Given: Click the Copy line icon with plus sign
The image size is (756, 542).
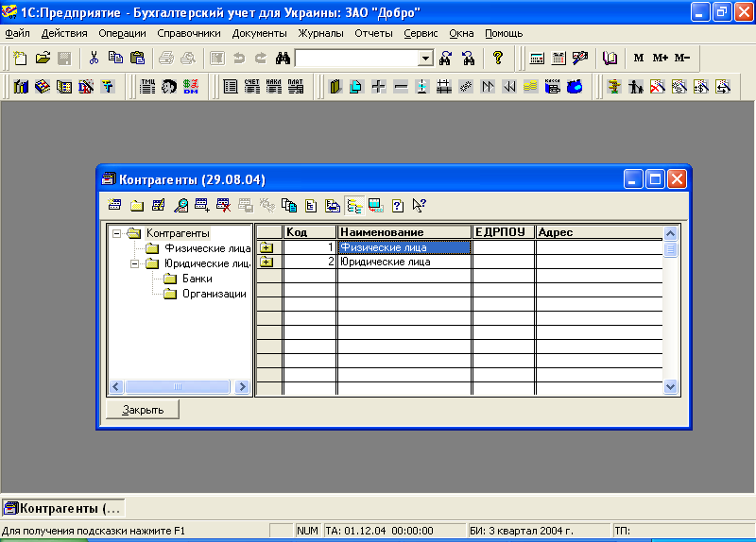Looking at the screenshot, I should pos(202,206).
